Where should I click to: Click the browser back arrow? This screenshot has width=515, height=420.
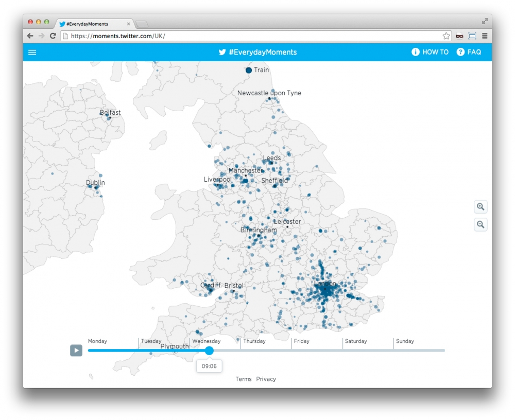30,36
